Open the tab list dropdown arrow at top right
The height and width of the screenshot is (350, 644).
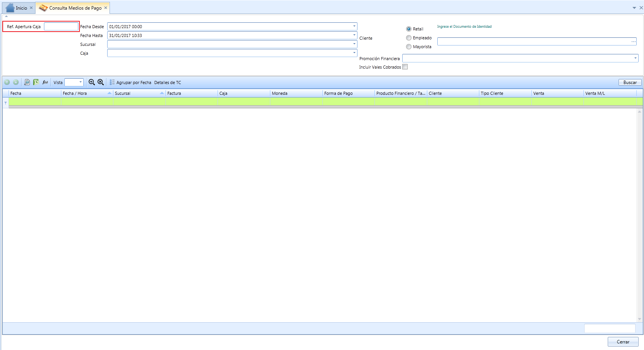tap(634, 8)
